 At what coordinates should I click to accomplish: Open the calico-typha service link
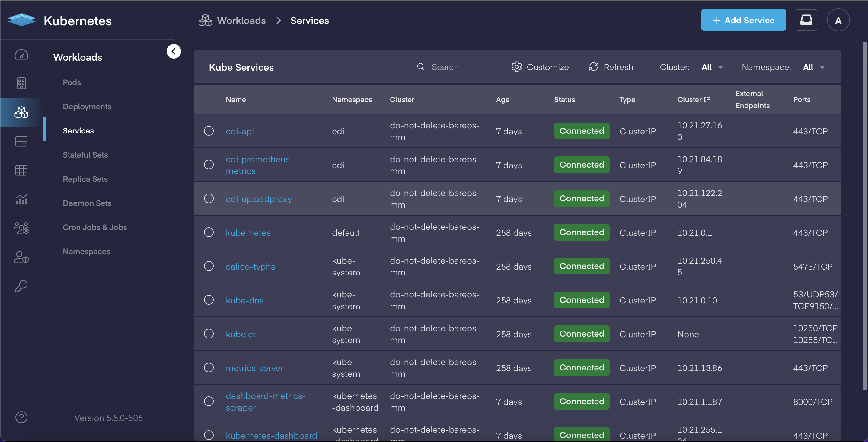pos(251,266)
